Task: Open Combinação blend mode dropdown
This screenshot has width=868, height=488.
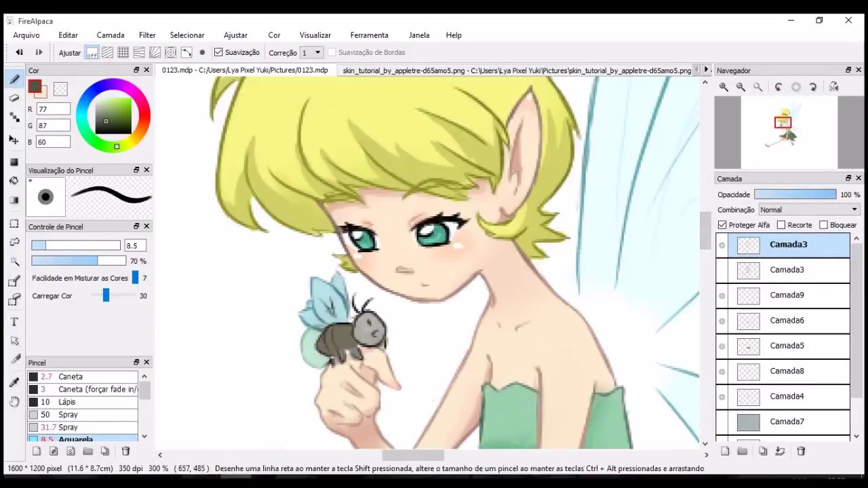Action: (809, 210)
